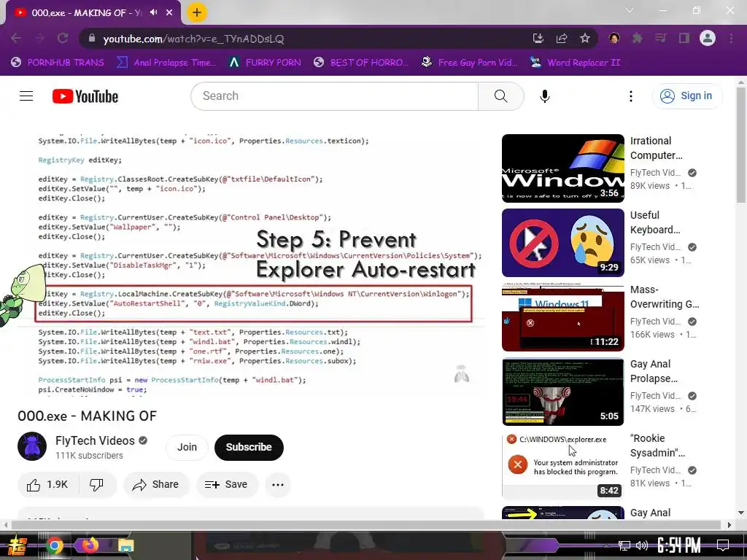Focus the YouTube Search field
Image resolution: width=747 pixels, height=560 pixels.
click(334, 96)
